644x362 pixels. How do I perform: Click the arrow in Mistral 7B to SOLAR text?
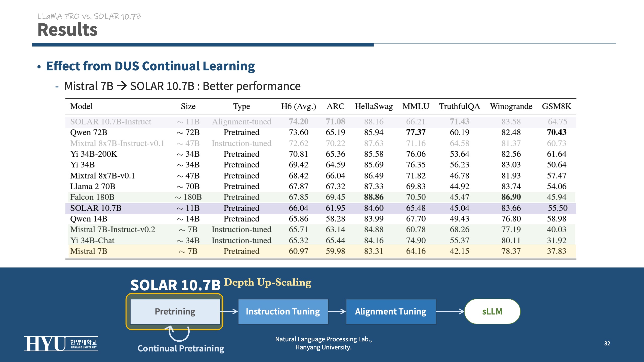122,86
